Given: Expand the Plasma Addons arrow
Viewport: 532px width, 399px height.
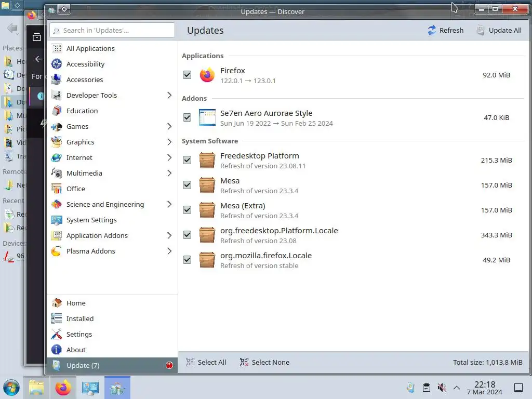Looking at the screenshot, I should pos(169,251).
